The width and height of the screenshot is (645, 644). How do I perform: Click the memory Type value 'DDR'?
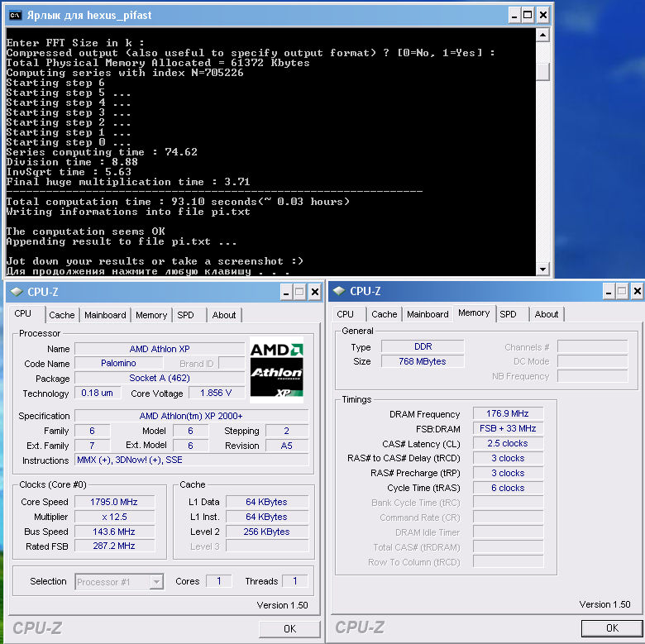(423, 346)
